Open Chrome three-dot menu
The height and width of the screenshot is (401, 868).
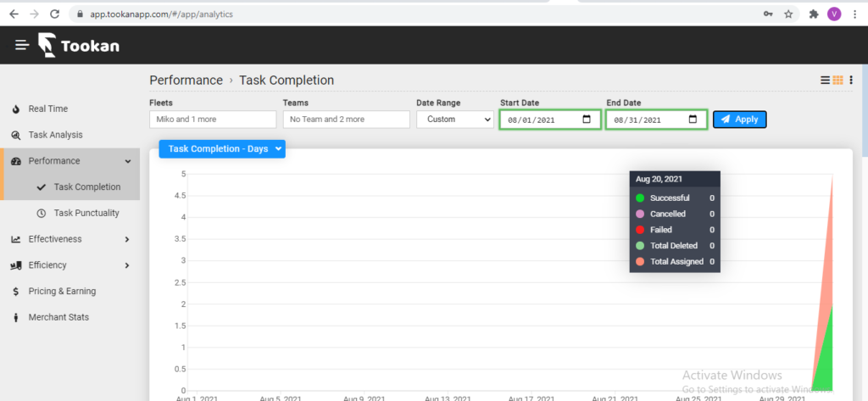[x=855, y=14]
